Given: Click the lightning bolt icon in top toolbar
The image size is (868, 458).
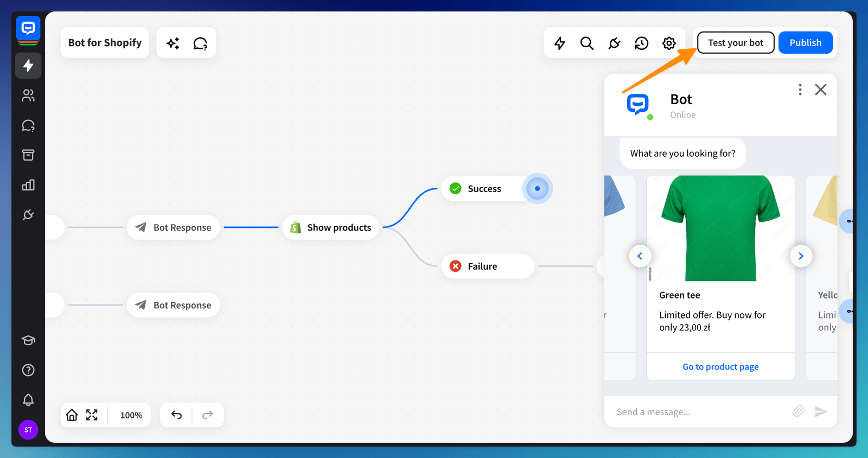Looking at the screenshot, I should [559, 43].
